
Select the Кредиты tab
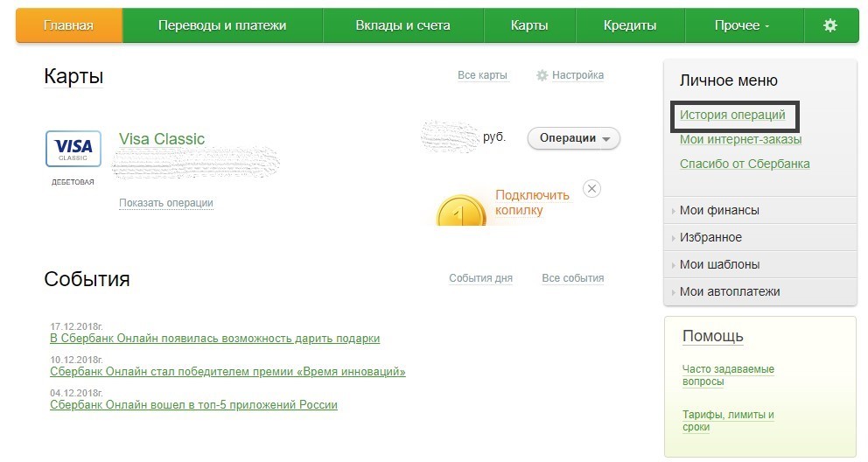pyautogui.click(x=630, y=25)
